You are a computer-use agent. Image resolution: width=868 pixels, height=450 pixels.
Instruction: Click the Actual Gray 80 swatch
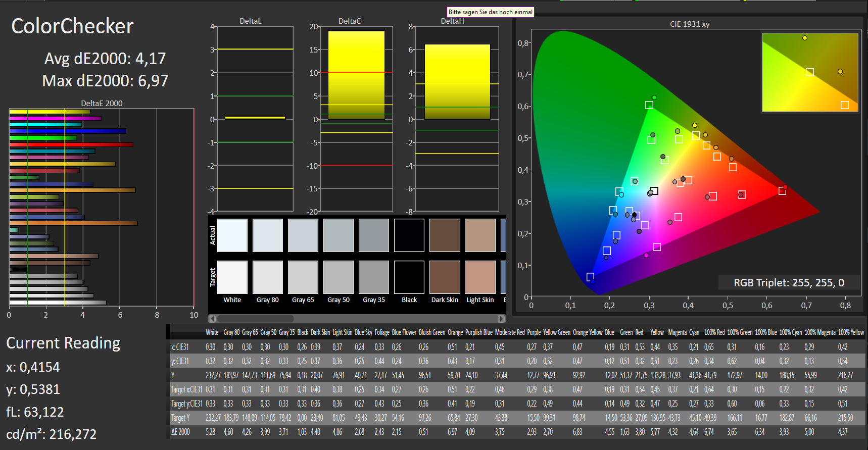coord(268,235)
